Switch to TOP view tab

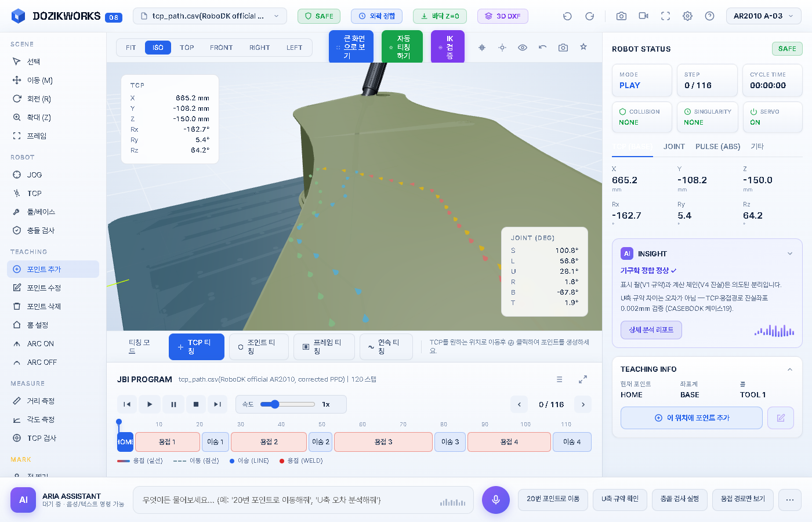(x=187, y=48)
